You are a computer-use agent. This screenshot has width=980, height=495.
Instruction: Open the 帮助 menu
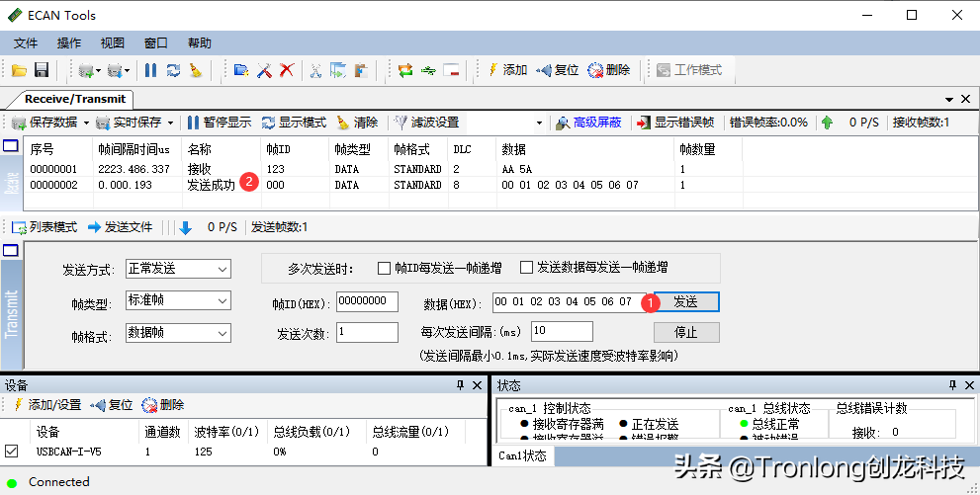coord(200,43)
